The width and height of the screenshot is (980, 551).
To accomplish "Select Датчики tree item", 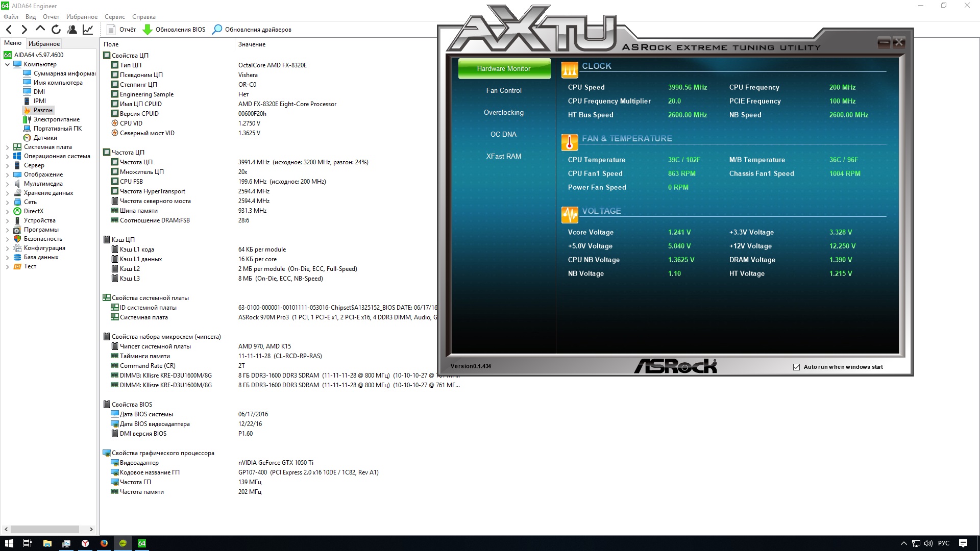I will pyautogui.click(x=40, y=138).
